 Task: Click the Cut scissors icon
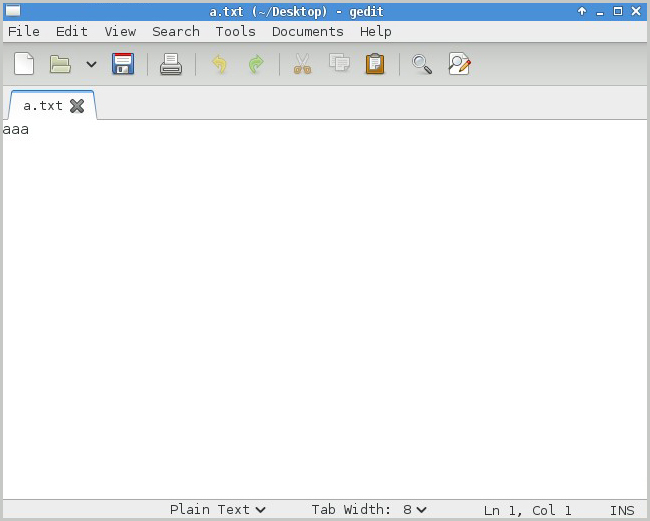click(302, 64)
